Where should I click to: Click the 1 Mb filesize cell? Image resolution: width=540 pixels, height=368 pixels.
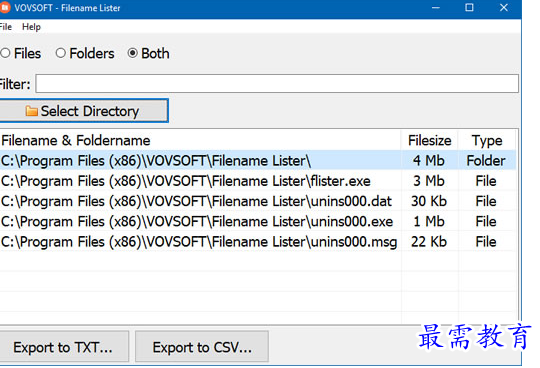click(429, 222)
